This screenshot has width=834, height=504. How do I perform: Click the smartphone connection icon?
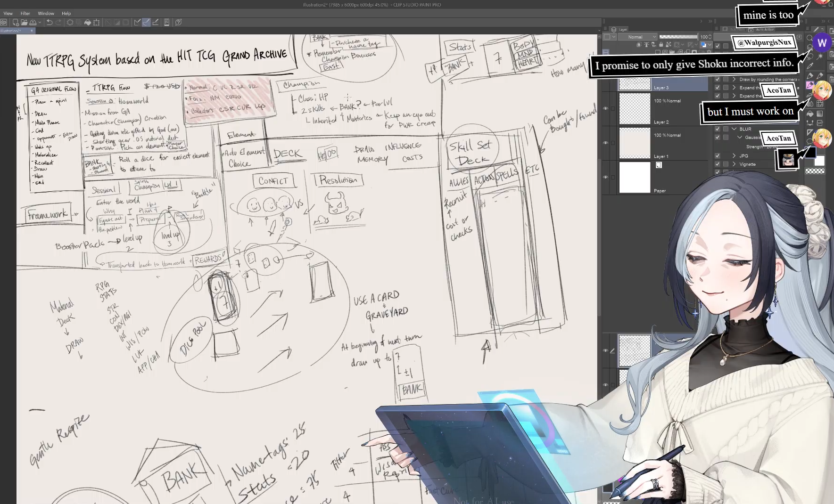click(x=166, y=22)
